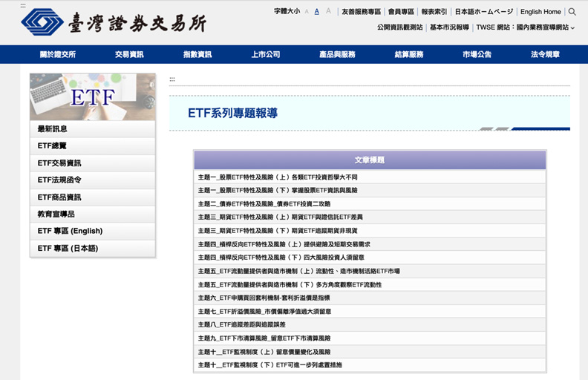Open 產品與服務 menu
Image resolution: width=588 pixels, height=380 pixels.
pos(337,54)
